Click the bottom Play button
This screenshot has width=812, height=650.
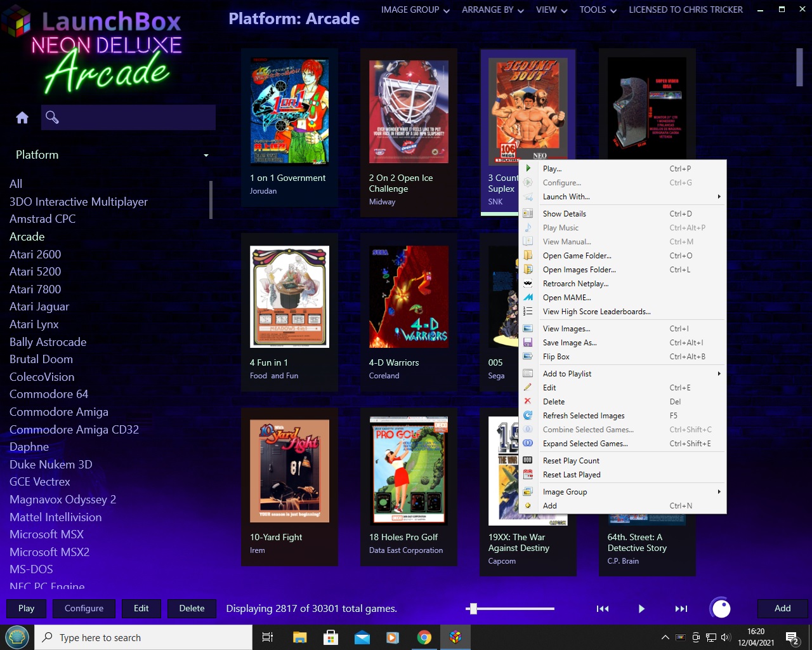27,608
